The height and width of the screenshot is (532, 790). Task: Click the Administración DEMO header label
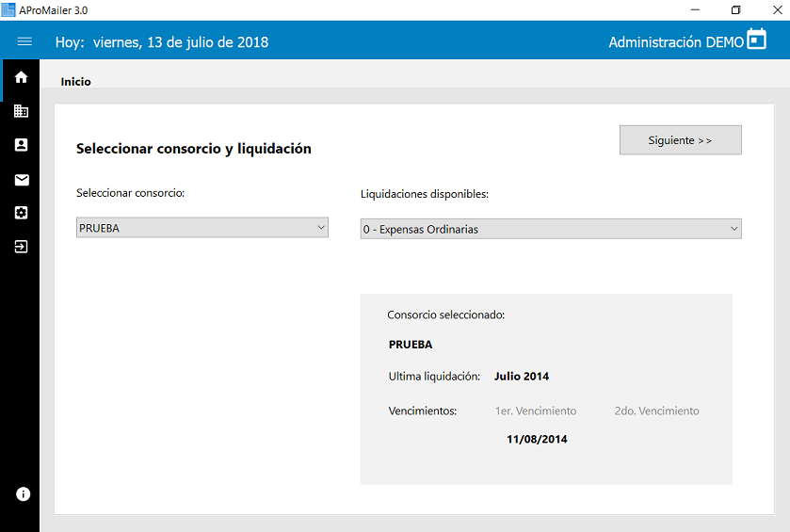click(675, 42)
